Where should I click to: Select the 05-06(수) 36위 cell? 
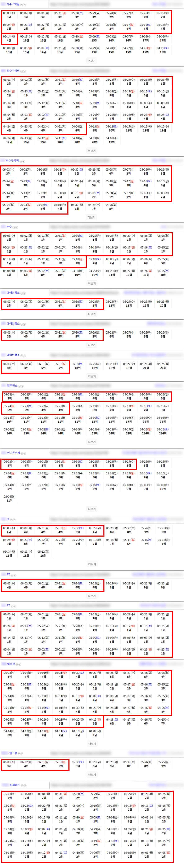coord(146,420)
